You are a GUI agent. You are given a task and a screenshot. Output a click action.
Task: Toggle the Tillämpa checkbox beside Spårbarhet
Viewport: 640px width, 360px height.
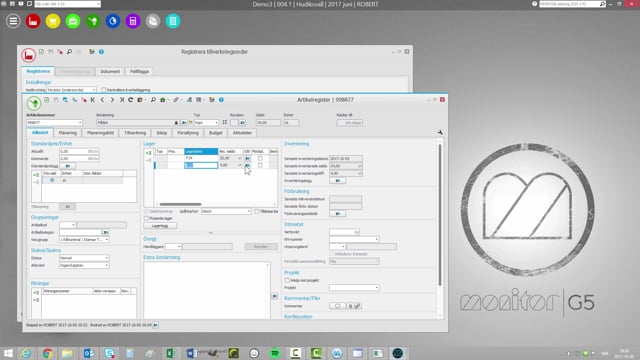256,211
